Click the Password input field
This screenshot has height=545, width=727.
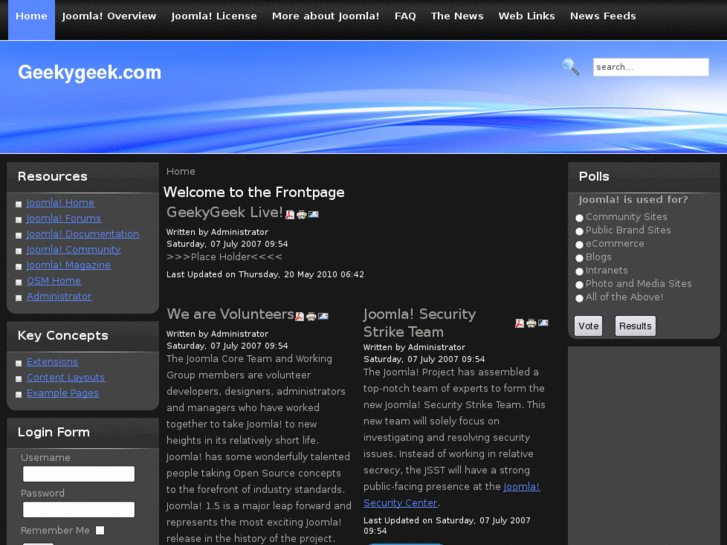pyautogui.click(x=79, y=509)
